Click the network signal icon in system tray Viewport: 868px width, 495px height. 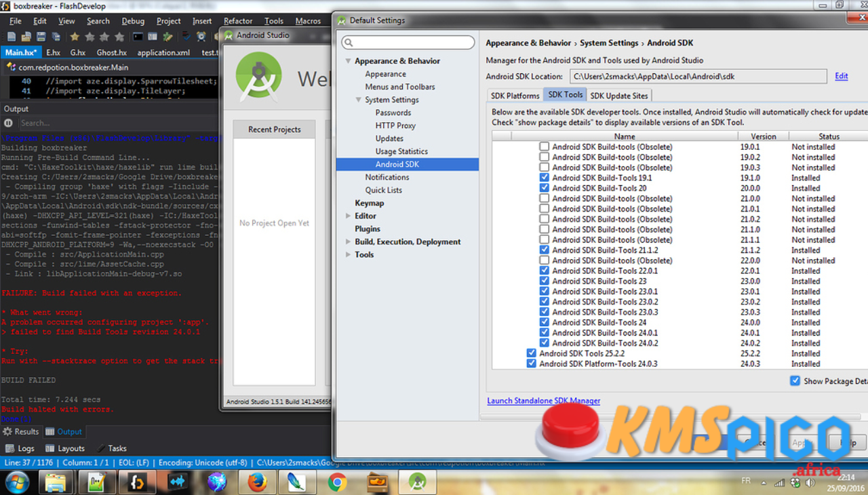click(780, 483)
